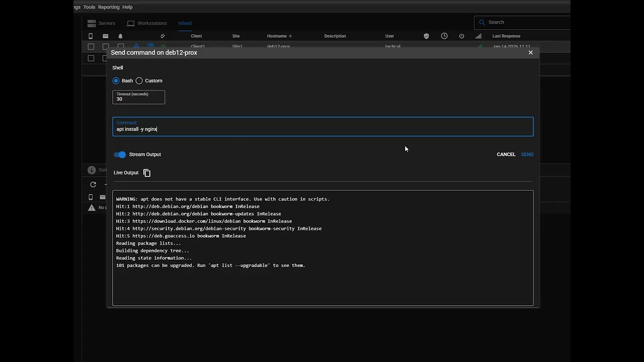The image size is (644, 362).
Task: Sort by Hostname column
Action: tap(279, 36)
